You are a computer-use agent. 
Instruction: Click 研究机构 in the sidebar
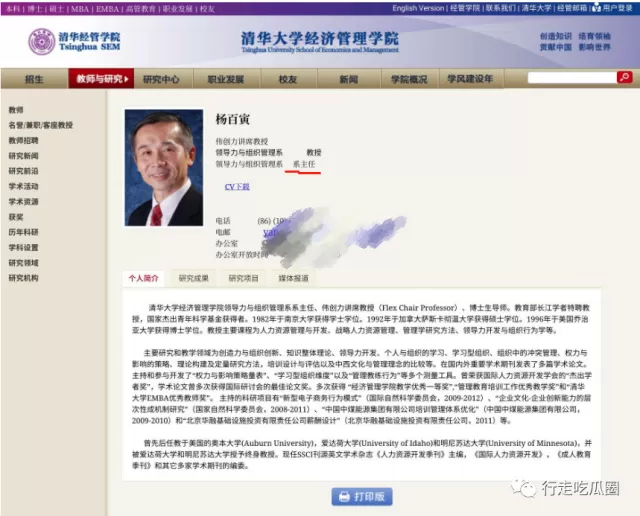point(23,278)
